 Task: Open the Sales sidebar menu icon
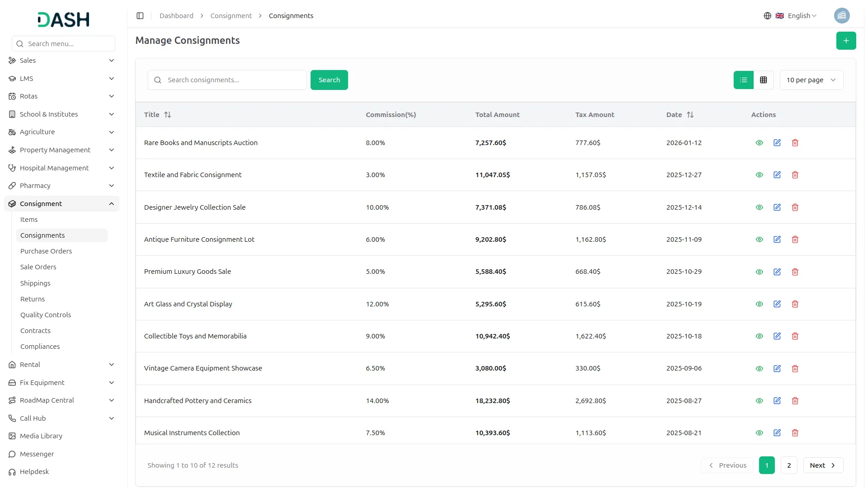(x=12, y=60)
